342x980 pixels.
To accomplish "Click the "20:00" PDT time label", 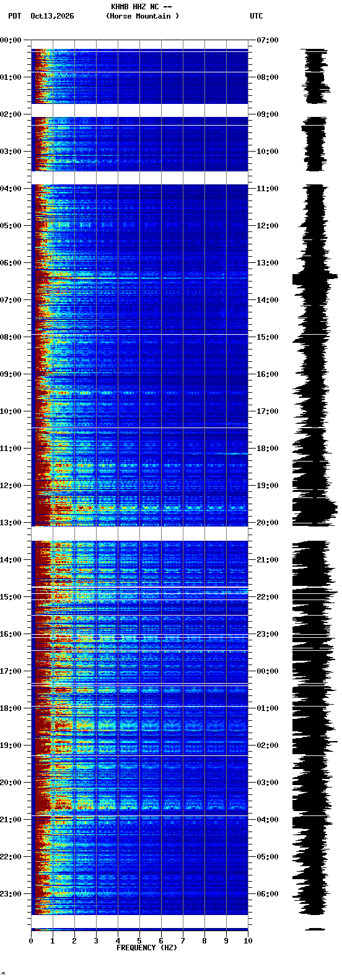I will (11, 783).
